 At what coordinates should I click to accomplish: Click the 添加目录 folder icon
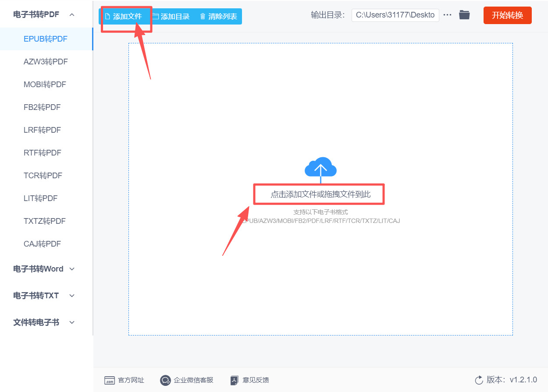pyautogui.click(x=155, y=17)
